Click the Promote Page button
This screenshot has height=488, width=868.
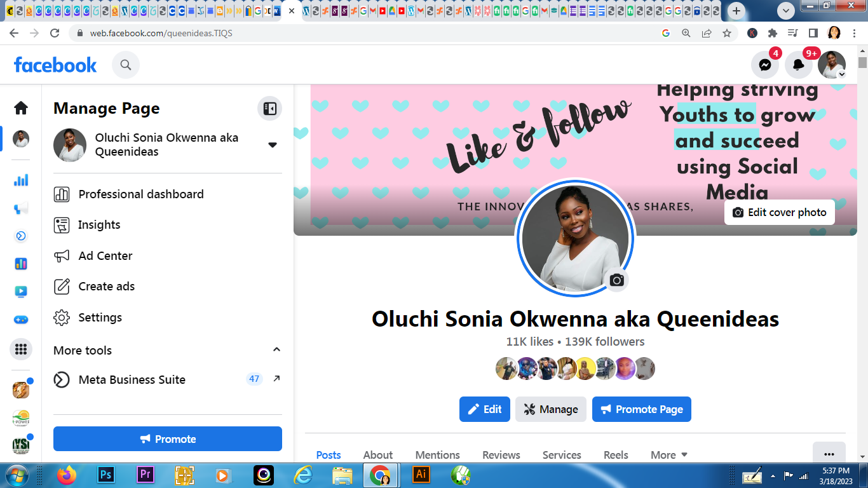click(x=642, y=409)
